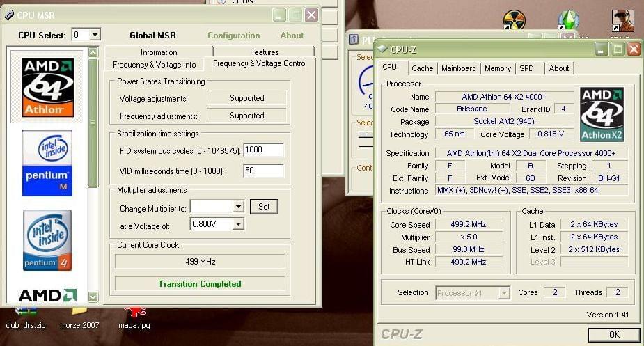Click the L1 Data '2 x 64 KBytes' value
The width and height of the screenshot is (644, 346).
(x=594, y=224)
